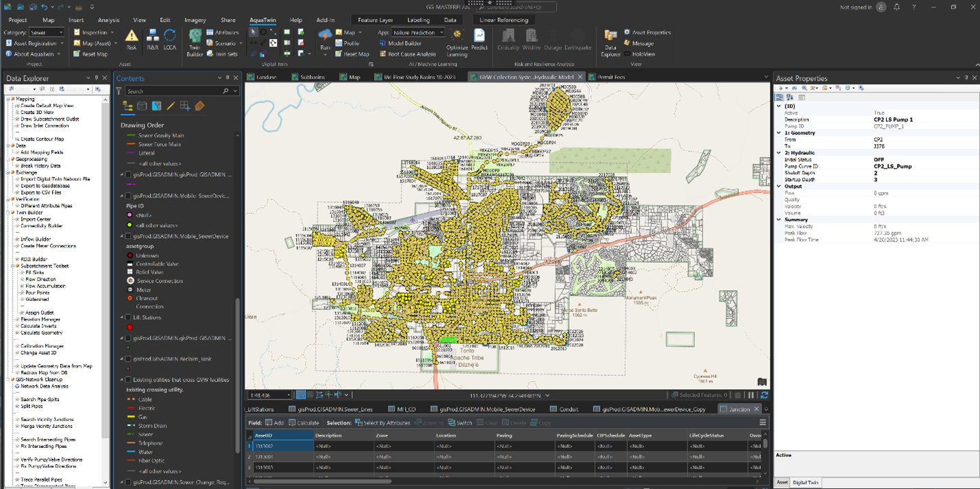980x489 pixels.
Task: Open Model Builder from the AquaTwin ribbon
Action: 405,43
